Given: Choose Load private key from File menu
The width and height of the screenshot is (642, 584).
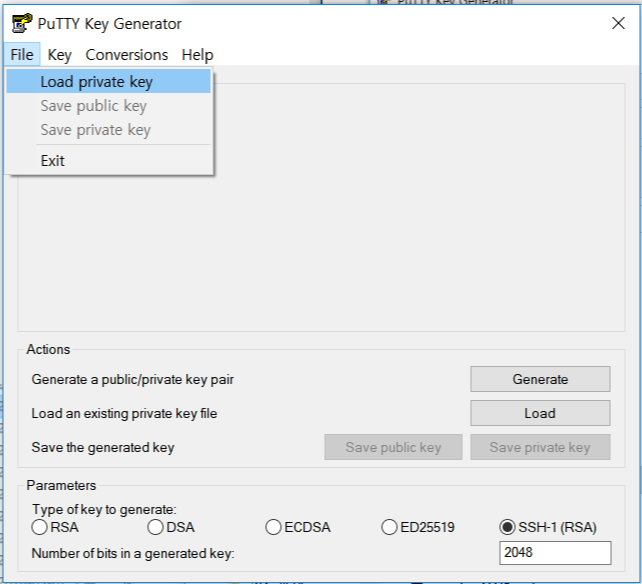Looking at the screenshot, I should 109,81.
